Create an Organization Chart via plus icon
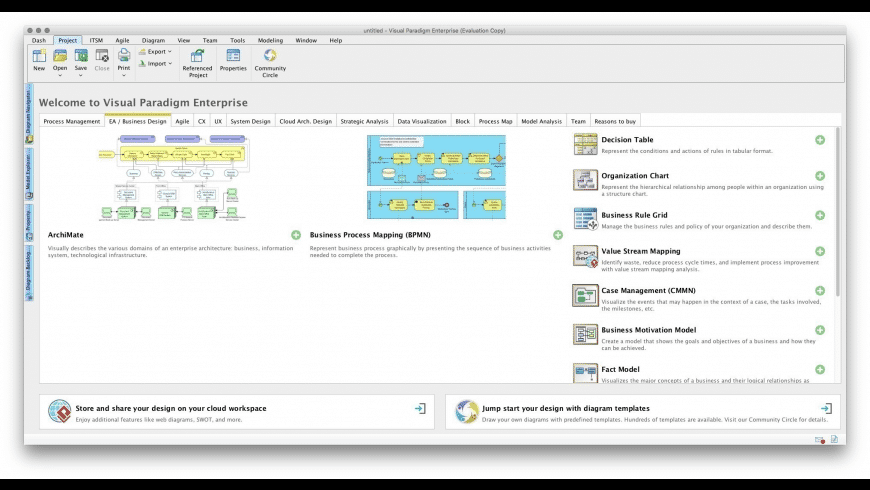 [x=820, y=176]
